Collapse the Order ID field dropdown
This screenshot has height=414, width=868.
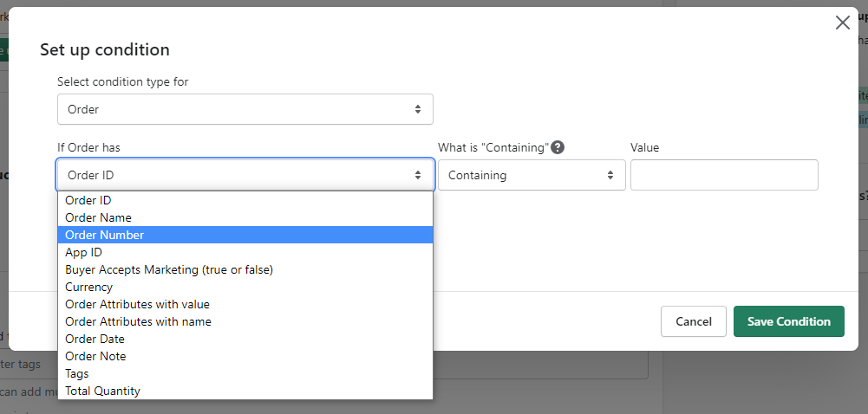pos(245,175)
